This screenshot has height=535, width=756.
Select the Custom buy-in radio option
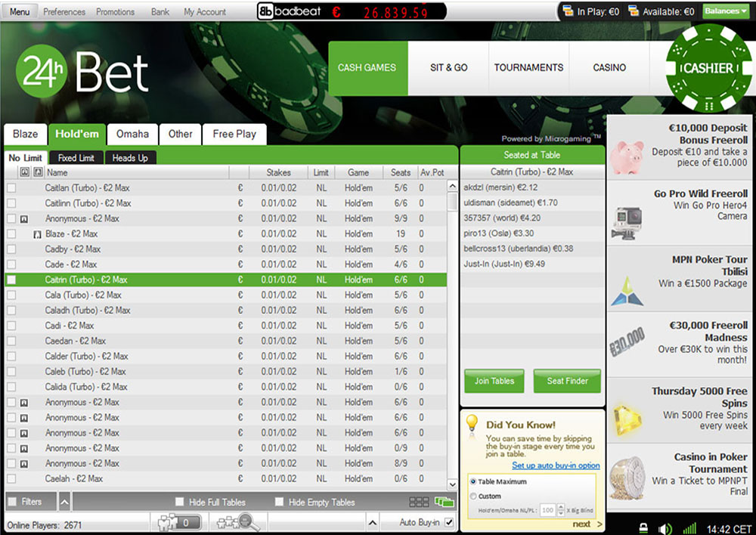coord(473,496)
